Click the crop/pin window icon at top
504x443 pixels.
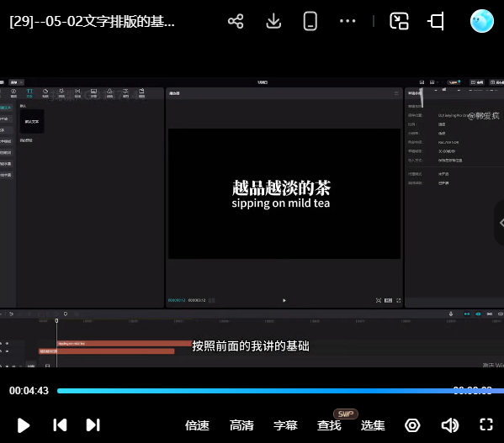pos(436,21)
